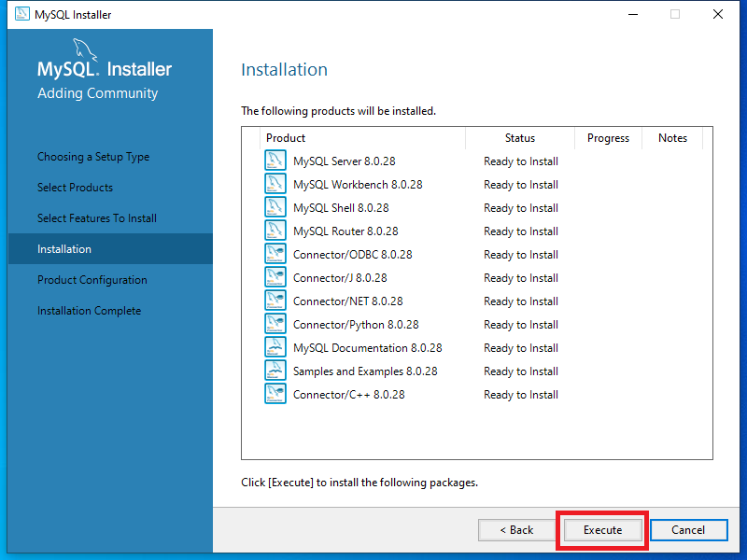Click the MySQL dolphin logo in sidebar

tap(85, 50)
